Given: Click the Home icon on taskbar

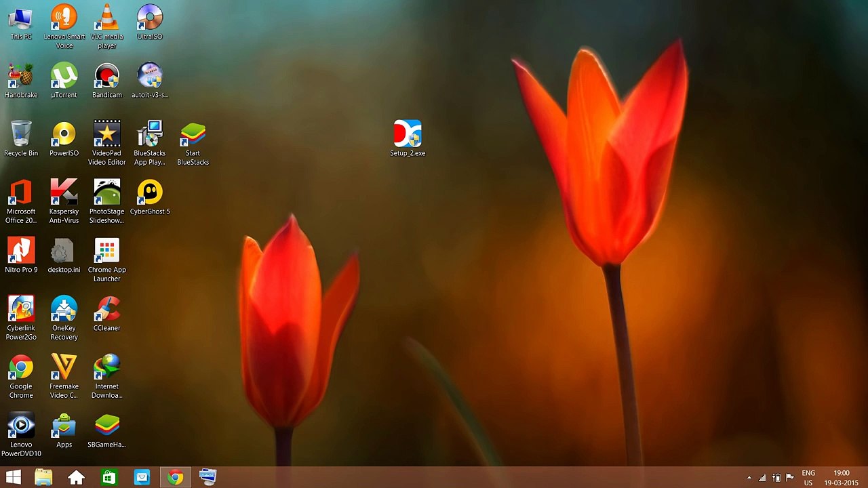Looking at the screenshot, I should [76, 477].
